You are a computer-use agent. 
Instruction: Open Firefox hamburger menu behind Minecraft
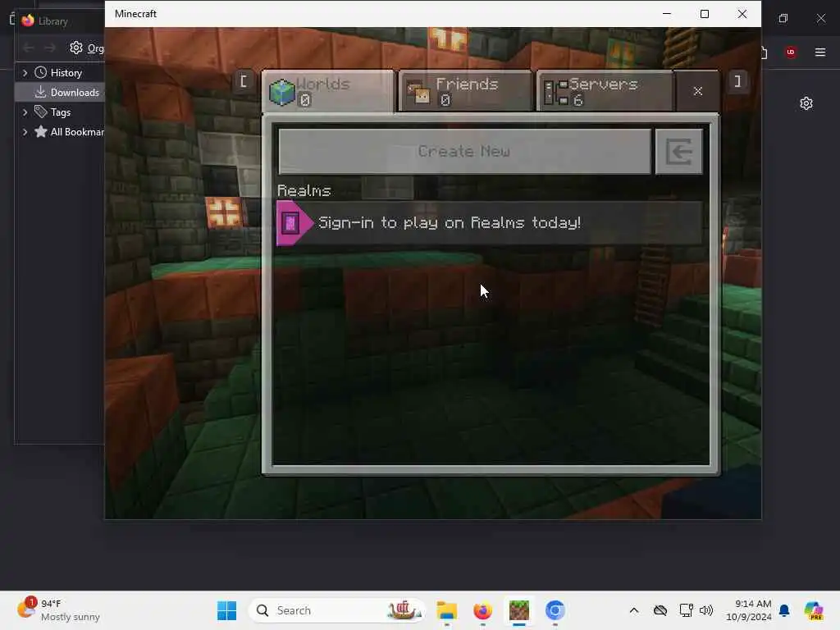[819, 52]
